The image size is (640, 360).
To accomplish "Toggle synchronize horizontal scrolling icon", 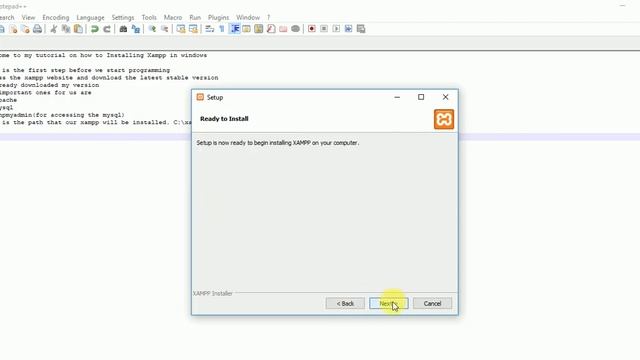I will point(193,29).
